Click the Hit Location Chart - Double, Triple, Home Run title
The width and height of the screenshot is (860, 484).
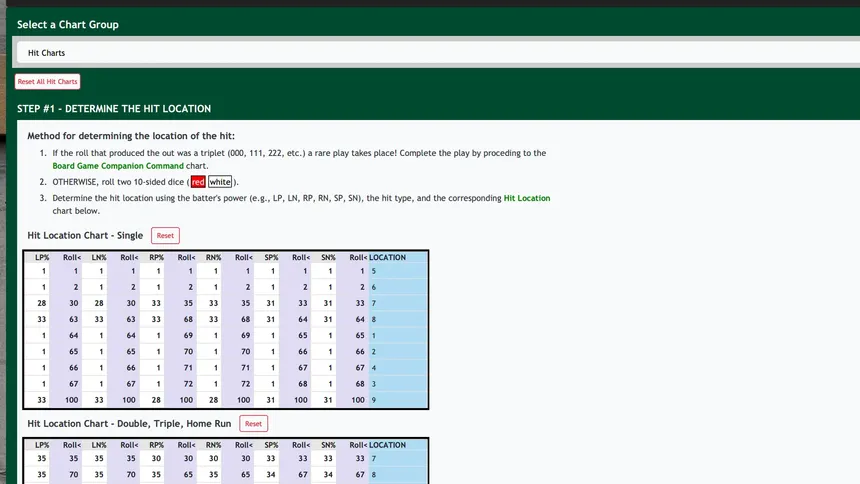[129, 424]
